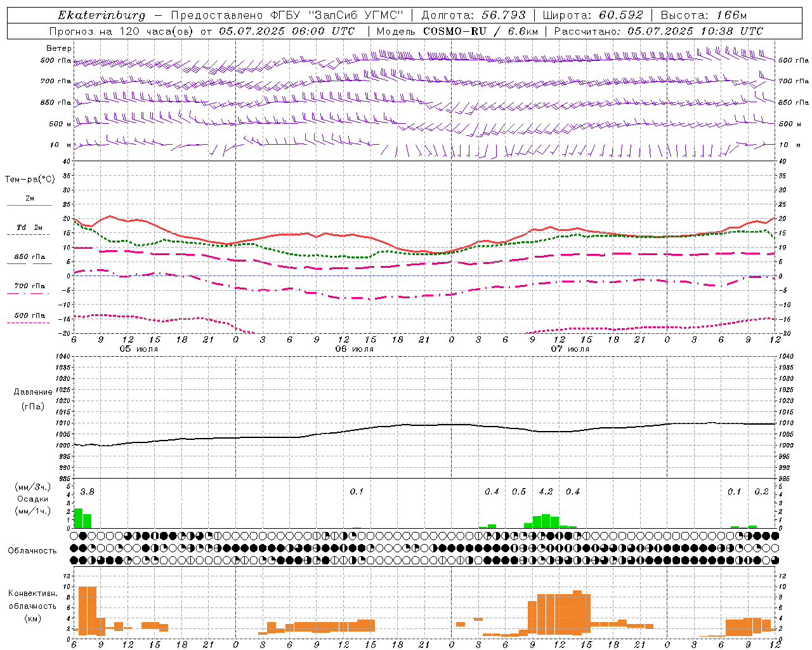Click the red '2м' temperature legend line
This screenshot has height=650, width=812.
[x=29, y=205]
